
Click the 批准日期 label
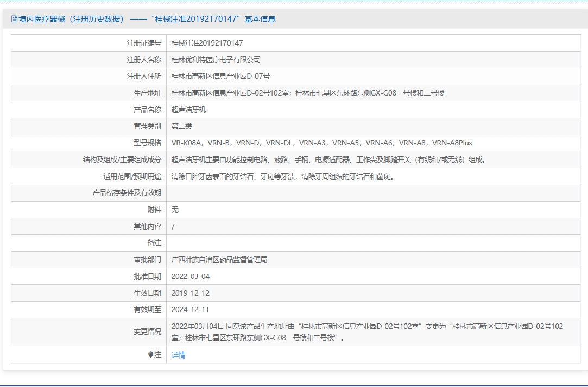(x=147, y=276)
